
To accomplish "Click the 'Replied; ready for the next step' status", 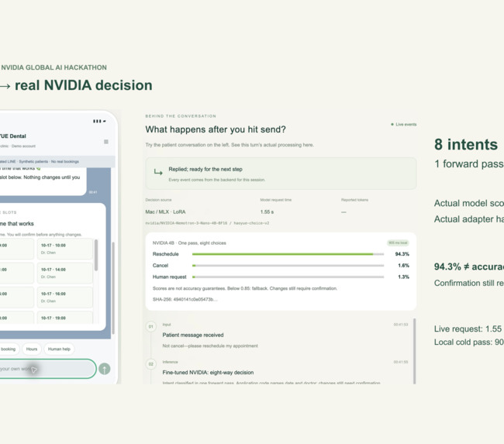I will point(205,170).
